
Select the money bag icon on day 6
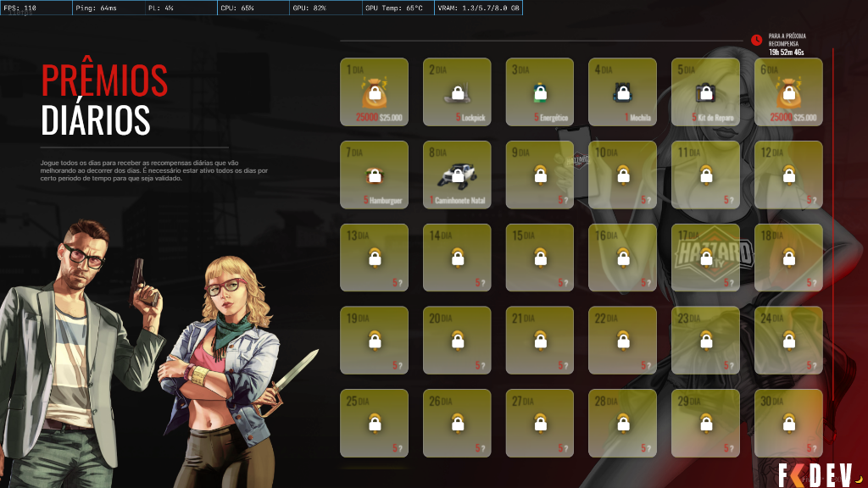click(789, 92)
